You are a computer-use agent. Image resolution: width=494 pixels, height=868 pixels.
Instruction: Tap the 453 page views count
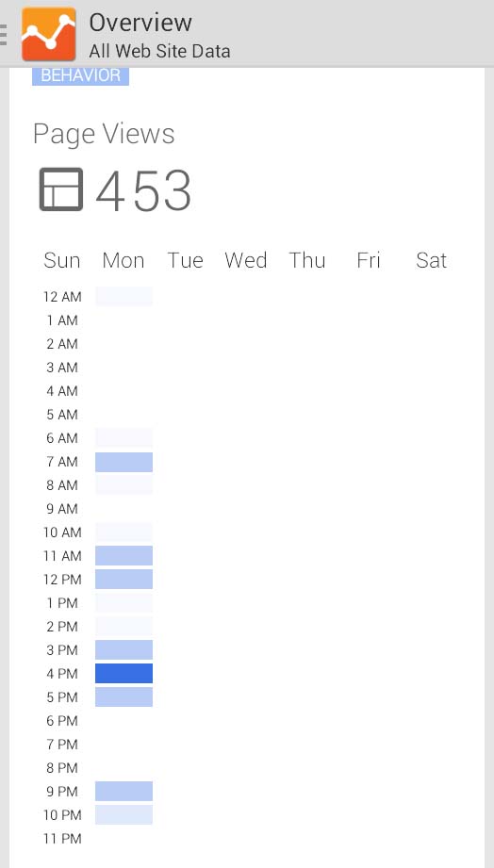[143, 190]
